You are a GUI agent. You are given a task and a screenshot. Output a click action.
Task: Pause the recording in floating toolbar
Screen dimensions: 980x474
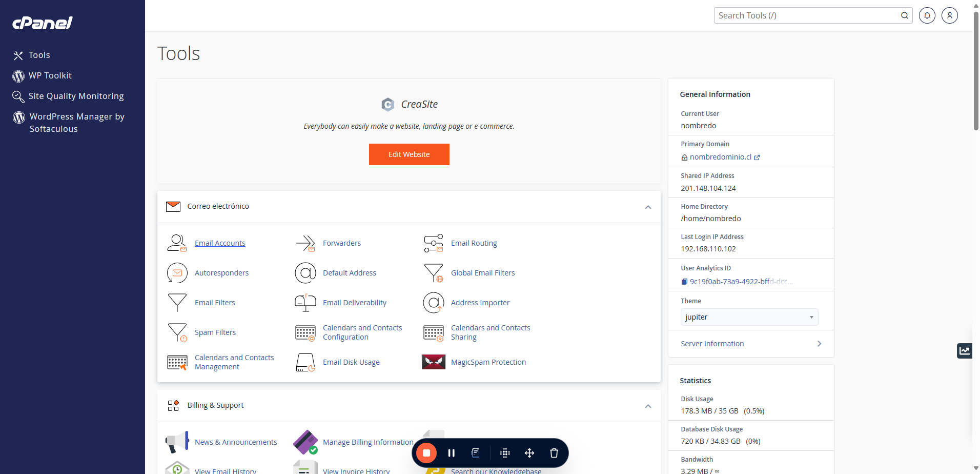[451, 453]
